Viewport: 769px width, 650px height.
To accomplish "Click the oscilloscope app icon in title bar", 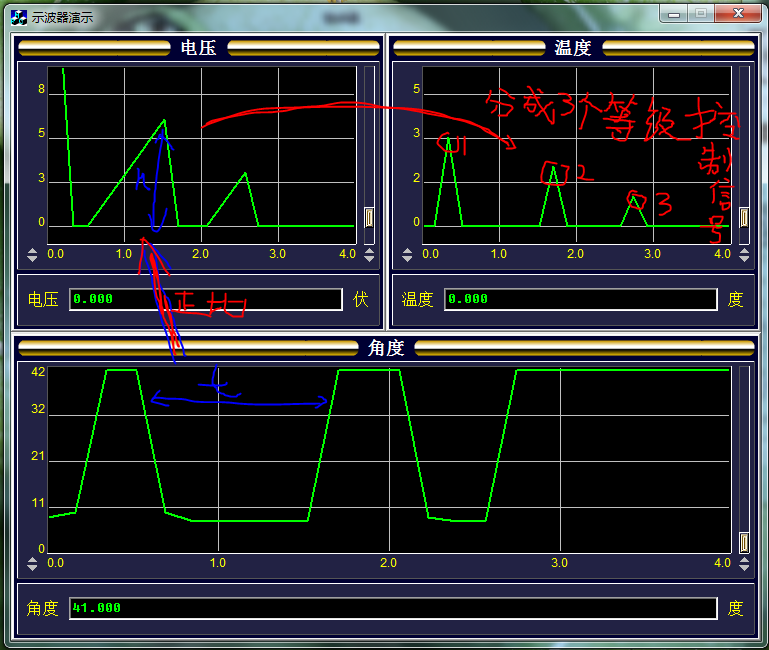I will pos(18,15).
